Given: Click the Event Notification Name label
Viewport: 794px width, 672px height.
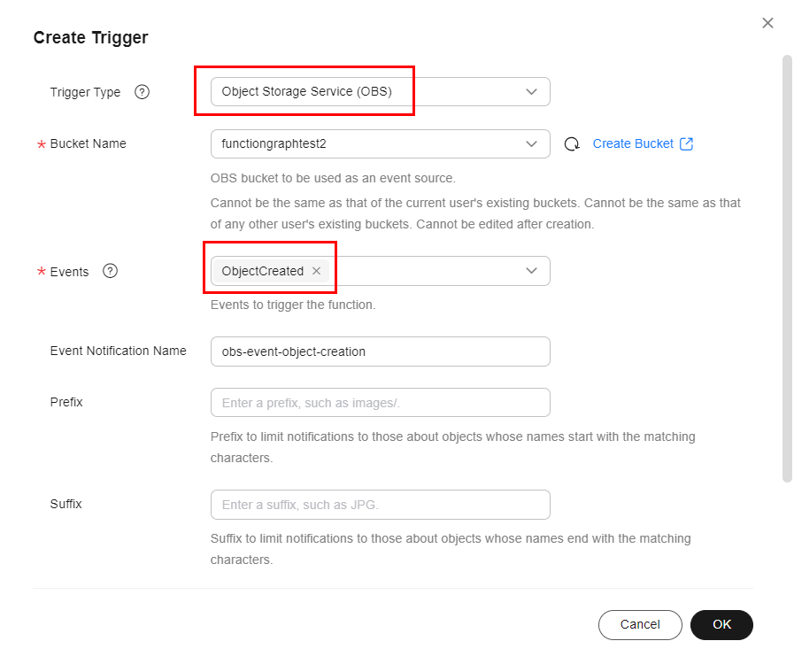Looking at the screenshot, I should click(x=118, y=351).
